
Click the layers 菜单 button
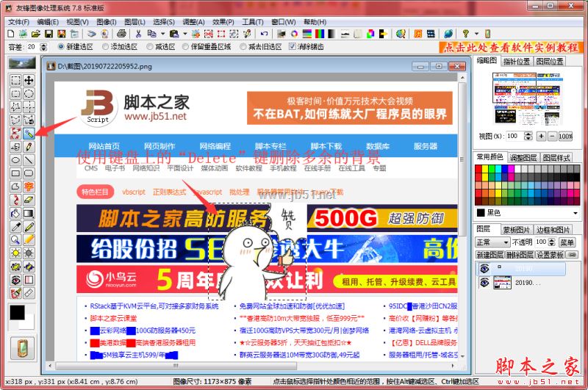coord(567,242)
